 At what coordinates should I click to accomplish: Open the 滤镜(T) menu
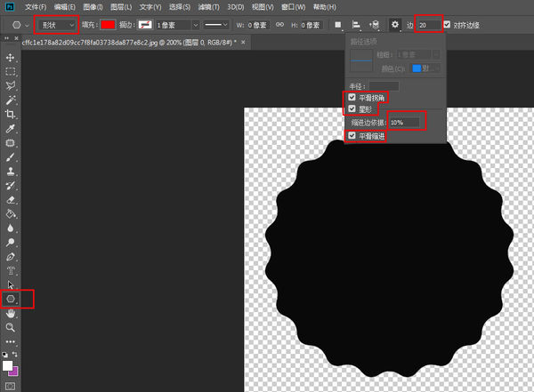pos(209,7)
